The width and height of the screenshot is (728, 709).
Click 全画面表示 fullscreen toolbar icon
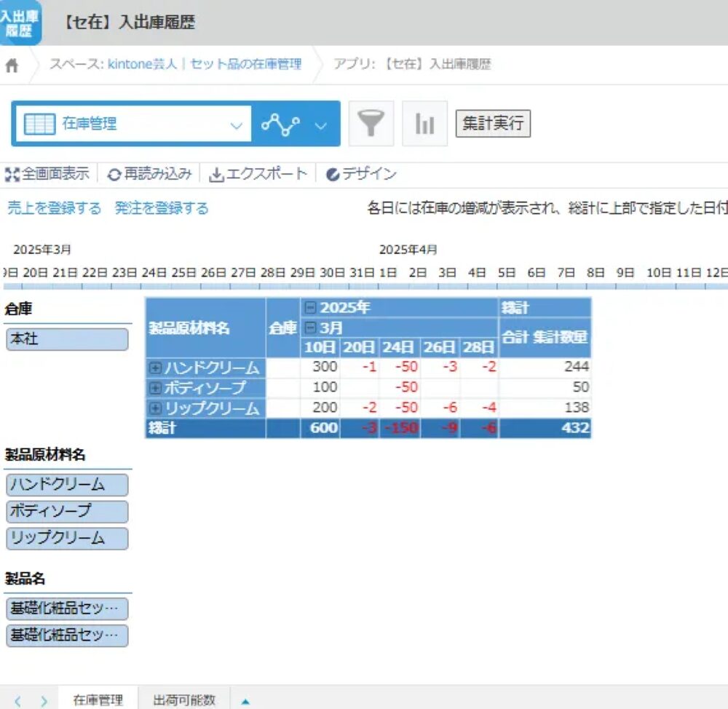pyautogui.click(x=48, y=175)
